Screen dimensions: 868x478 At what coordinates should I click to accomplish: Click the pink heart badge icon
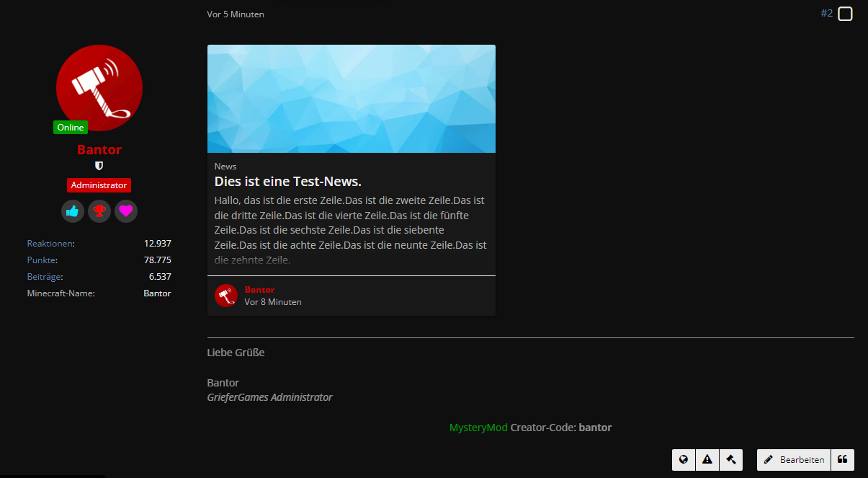pyautogui.click(x=126, y=211)
